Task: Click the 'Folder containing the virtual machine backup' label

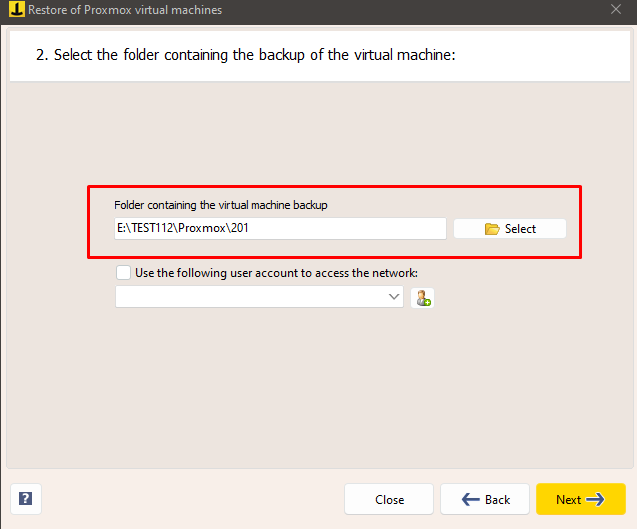Action: point(221,205)
